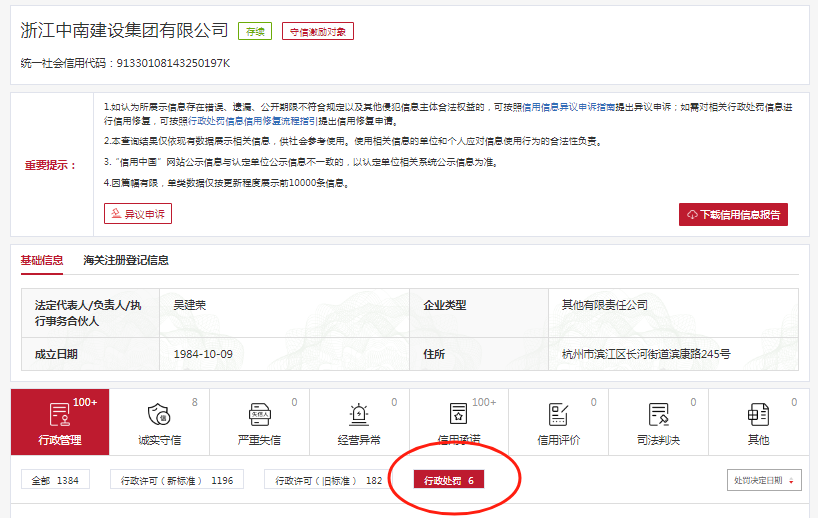The width and height of the screenshot is (818, 518).
Task: Select the 信用评价 checklist icon
Action: click(x=558, y=415)
